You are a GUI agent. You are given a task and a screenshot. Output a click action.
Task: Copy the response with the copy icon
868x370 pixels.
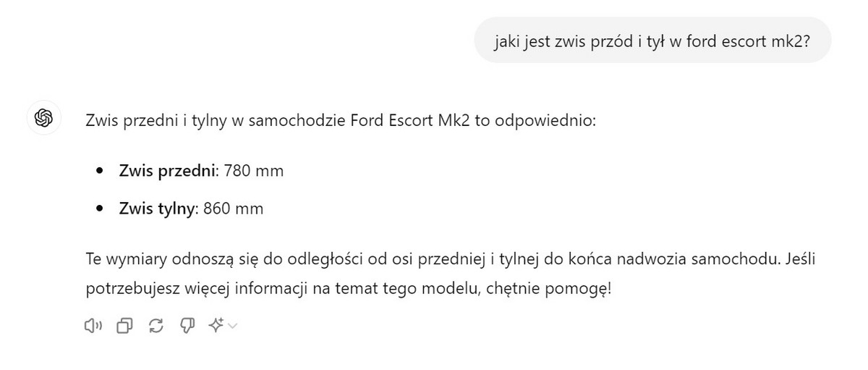pos(125,327)
